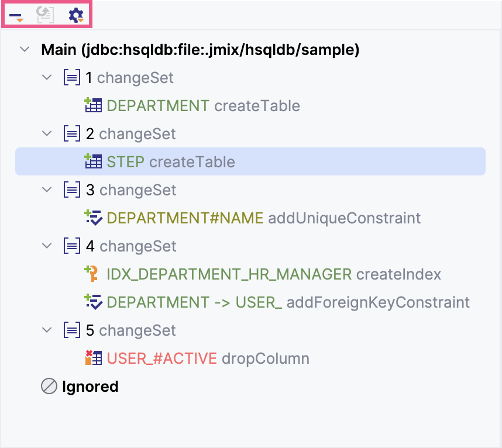The height and width of the screenshot is (448, 502).
Task: Click the update changelog toolbar icon
Action: (x=44, y=15)
